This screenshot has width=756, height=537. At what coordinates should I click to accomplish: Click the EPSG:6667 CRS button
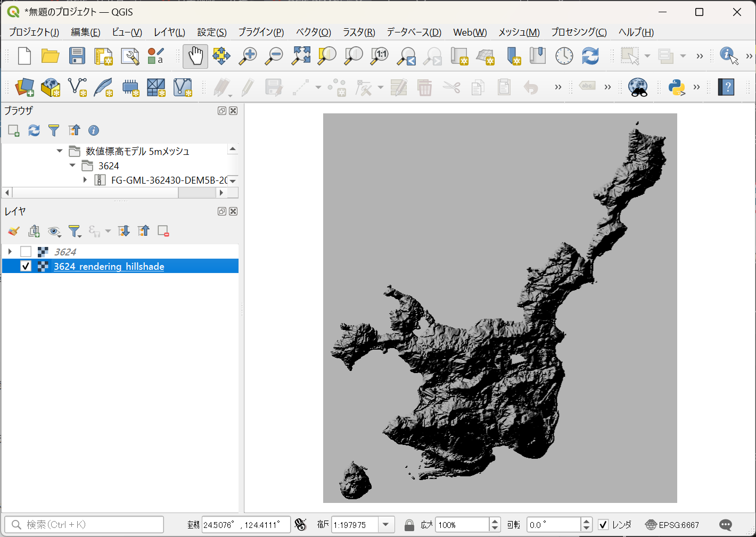(x=672, y=525)
